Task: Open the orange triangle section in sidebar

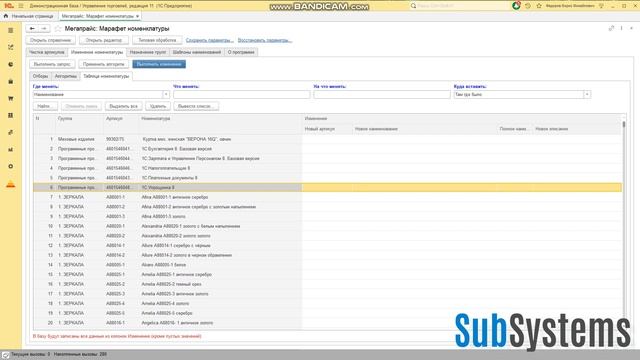Action: 11,184
